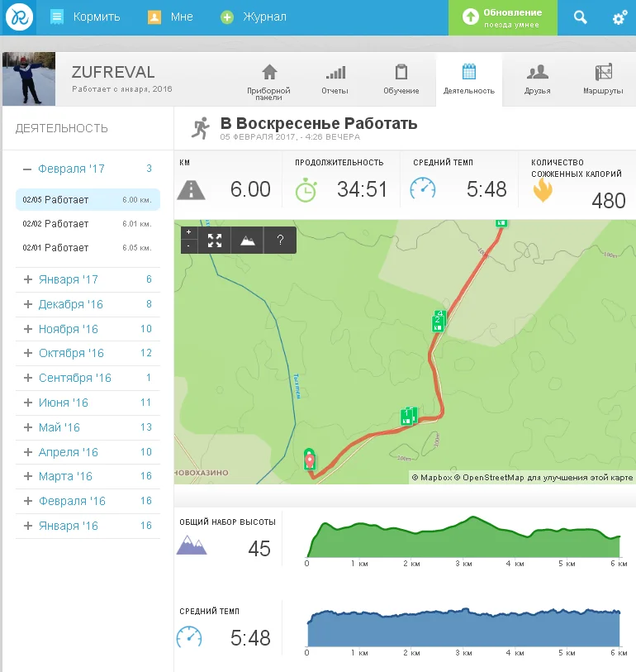
Task: Zoom out the map with minus
Action: (x=188, y=246)
